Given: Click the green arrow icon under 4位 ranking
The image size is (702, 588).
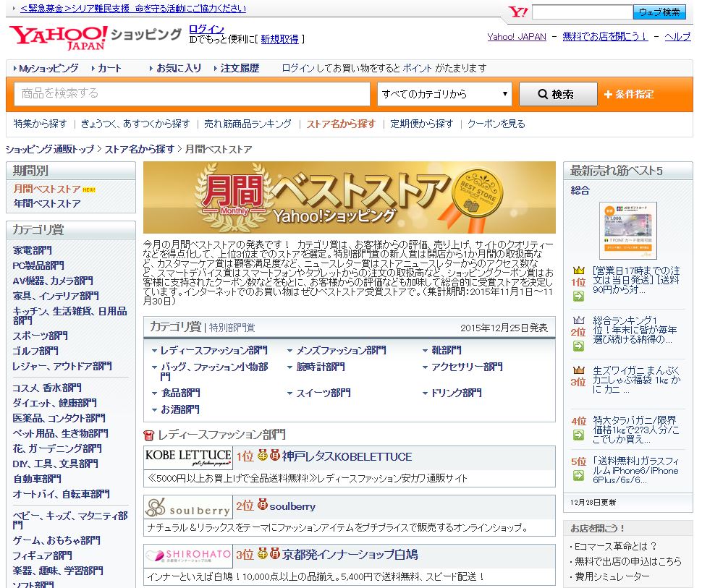Looking at the screenshot, I should click(x=578, y=435).
